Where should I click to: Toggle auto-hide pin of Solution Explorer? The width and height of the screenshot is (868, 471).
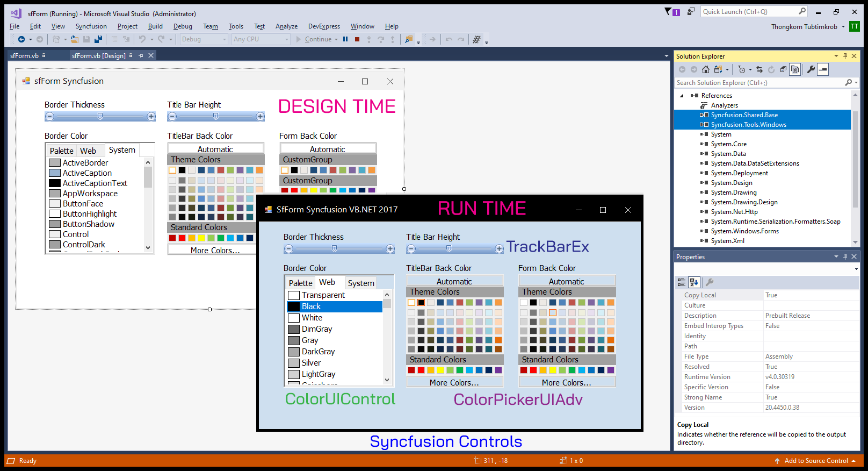[x=845, y=56]
